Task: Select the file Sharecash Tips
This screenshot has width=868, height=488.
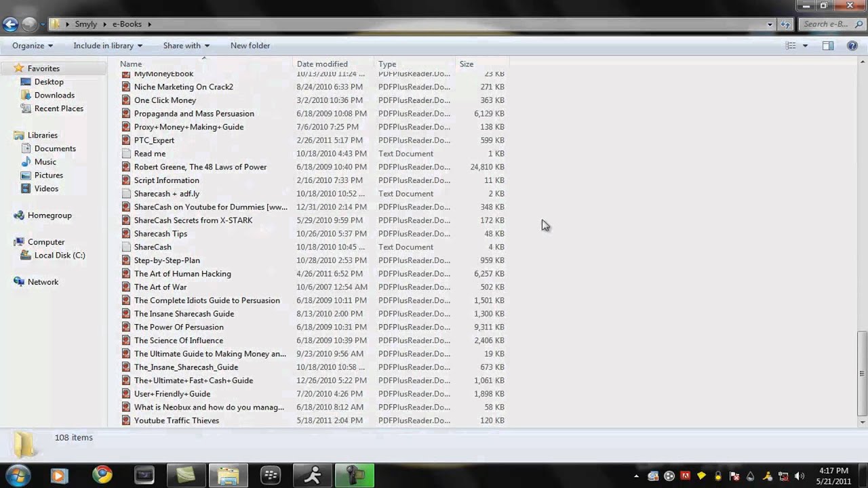Action: click(x=160, y=234)
